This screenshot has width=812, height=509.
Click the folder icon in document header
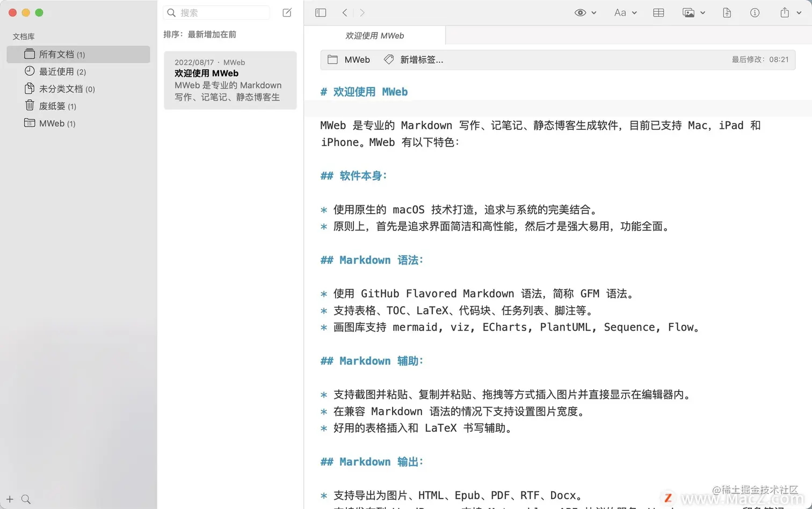[x=332, y=60]
